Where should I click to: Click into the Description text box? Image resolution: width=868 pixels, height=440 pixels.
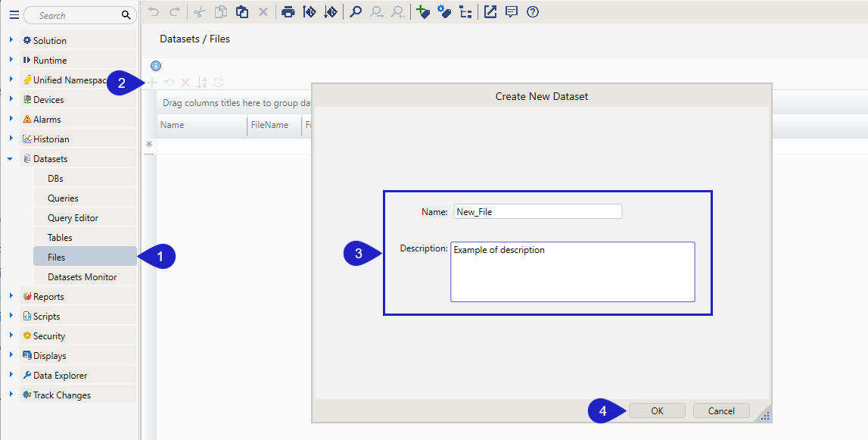(572, 273)
